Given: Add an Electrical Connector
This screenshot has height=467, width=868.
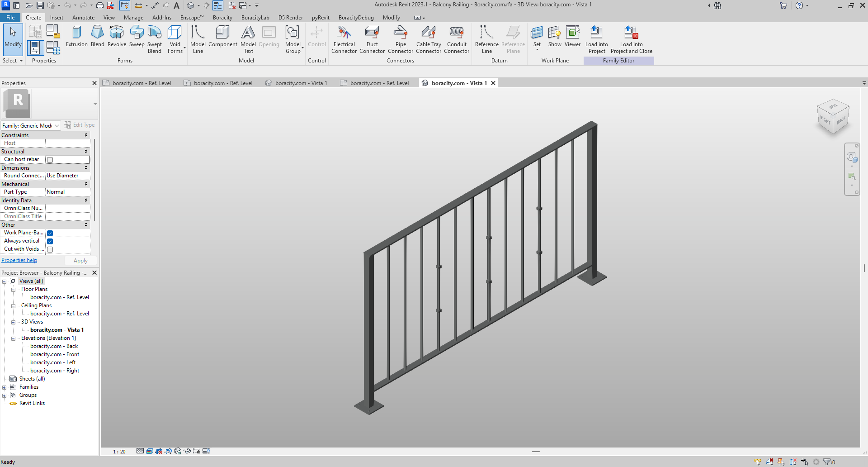Looking at the screenshot, I should point(344,39).
